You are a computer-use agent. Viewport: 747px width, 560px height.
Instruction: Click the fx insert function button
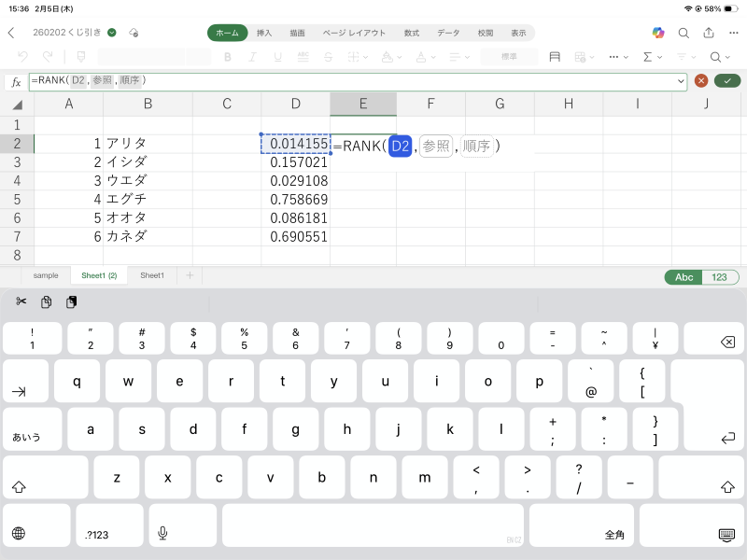pyautogui.click(x=16, y=81)
